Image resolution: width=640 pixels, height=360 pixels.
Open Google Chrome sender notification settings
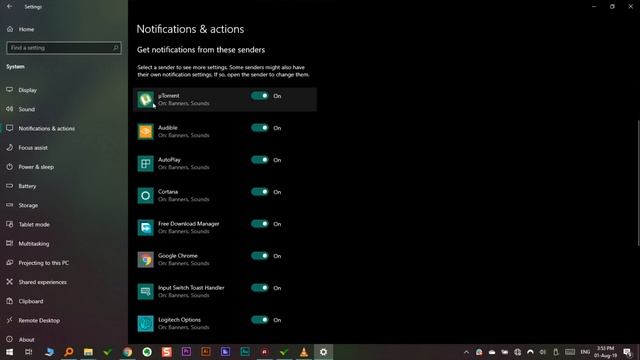[224, 260]
